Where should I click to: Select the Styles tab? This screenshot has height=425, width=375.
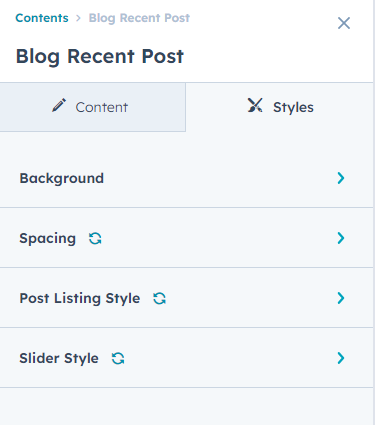[x=280, y=107]
